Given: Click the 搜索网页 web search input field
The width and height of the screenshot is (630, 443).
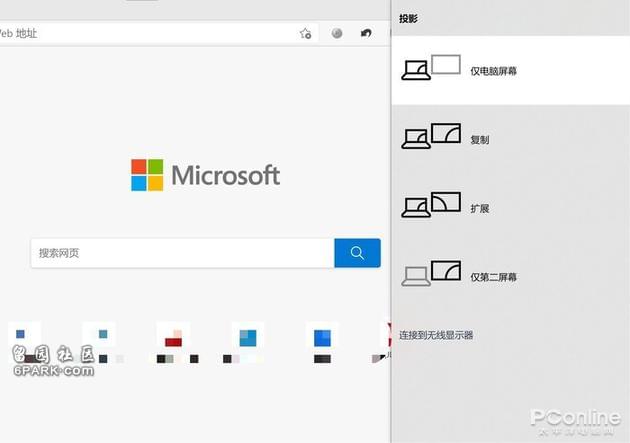Looking at the screenshot, I should pos(182,253).
